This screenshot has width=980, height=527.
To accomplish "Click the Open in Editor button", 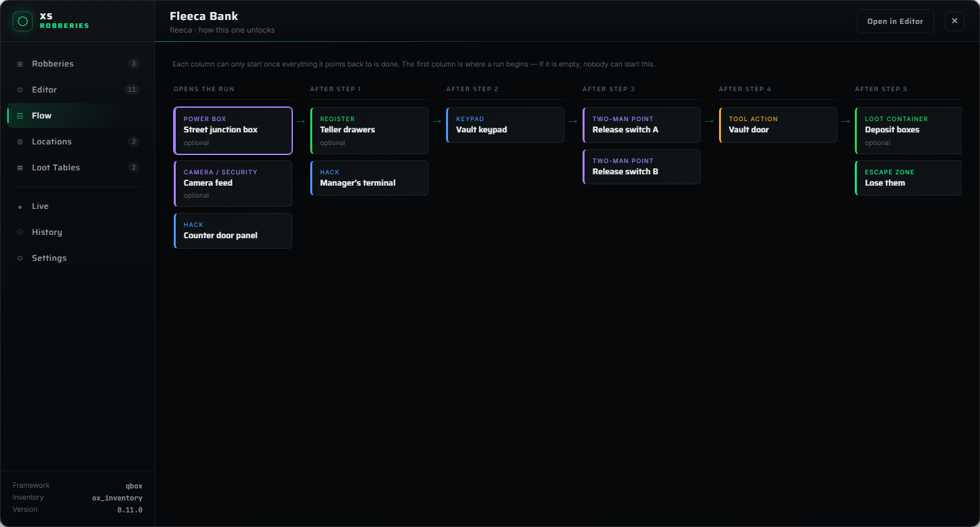I will (x=895, y=21).
